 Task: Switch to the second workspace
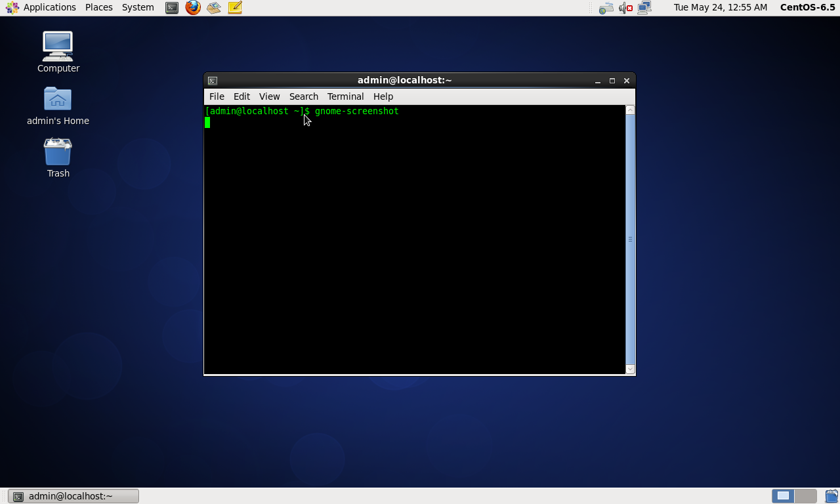coord(806,496)
